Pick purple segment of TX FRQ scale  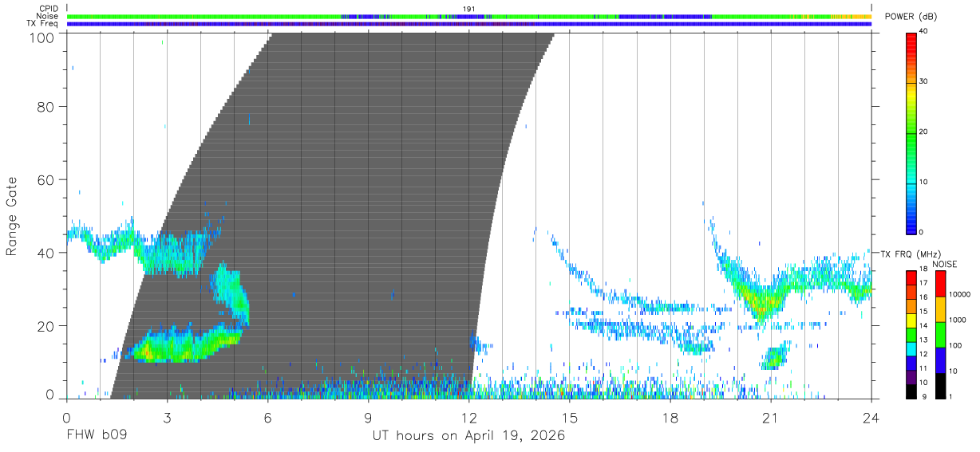pos(911,378)
